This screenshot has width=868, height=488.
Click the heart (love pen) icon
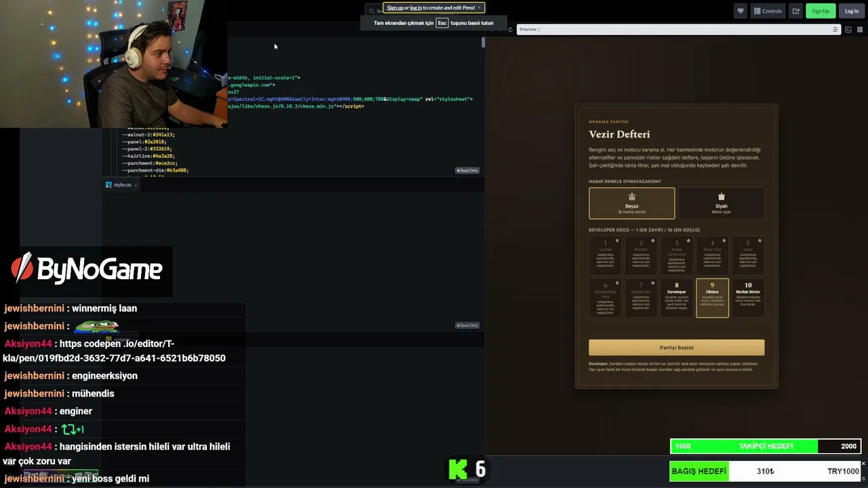point(741,11)
